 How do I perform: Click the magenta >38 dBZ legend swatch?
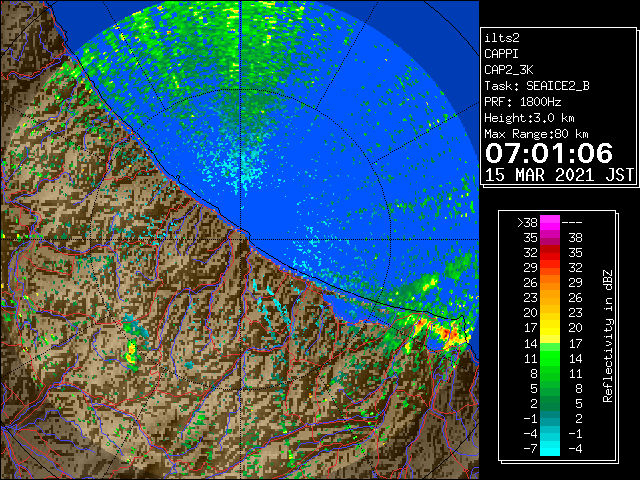pyautogui.click(x=550, y=223)
